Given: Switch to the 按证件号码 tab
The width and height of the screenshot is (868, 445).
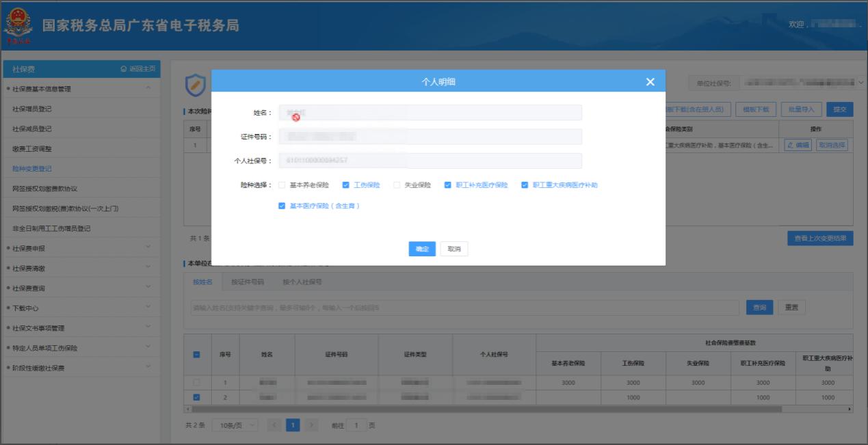Looking at the screenshot, I should coord(248,282).
